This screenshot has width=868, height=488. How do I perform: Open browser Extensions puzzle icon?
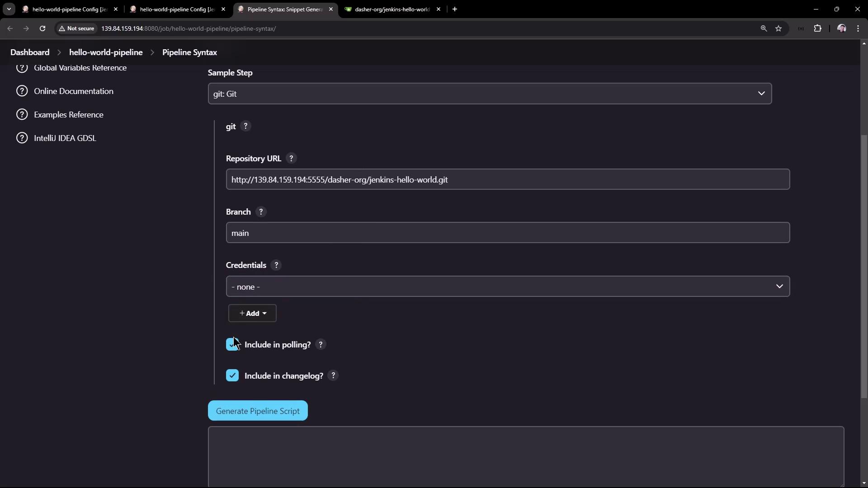tap(817, 28)
